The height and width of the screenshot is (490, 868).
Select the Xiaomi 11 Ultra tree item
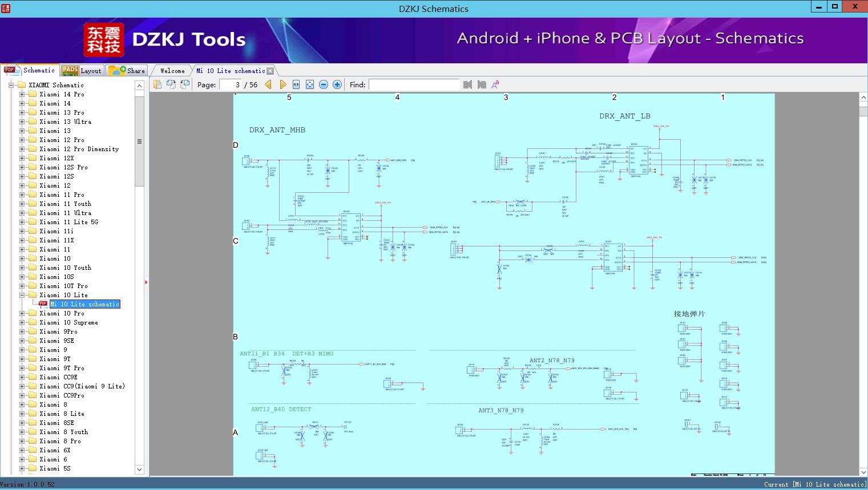click(x=65, y=213)
